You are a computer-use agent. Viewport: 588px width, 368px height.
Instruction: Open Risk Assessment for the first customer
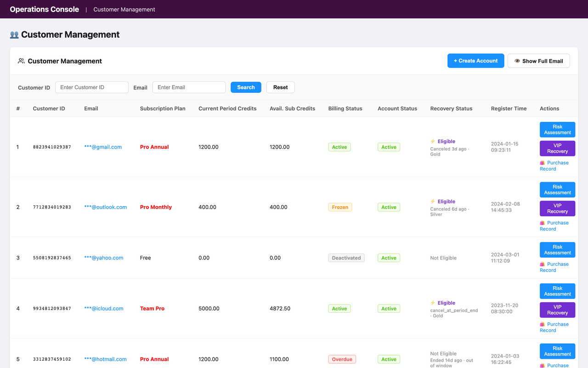[557, 129]
